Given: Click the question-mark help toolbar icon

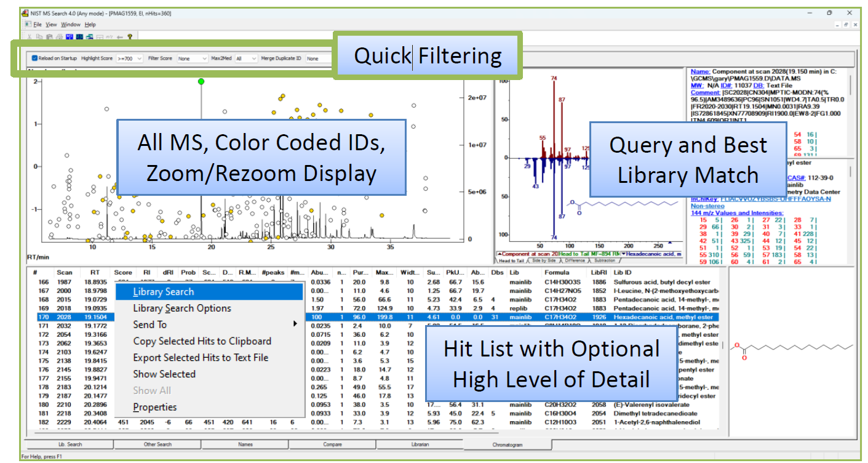Looking at the screenshot, I should click(130, 37).
